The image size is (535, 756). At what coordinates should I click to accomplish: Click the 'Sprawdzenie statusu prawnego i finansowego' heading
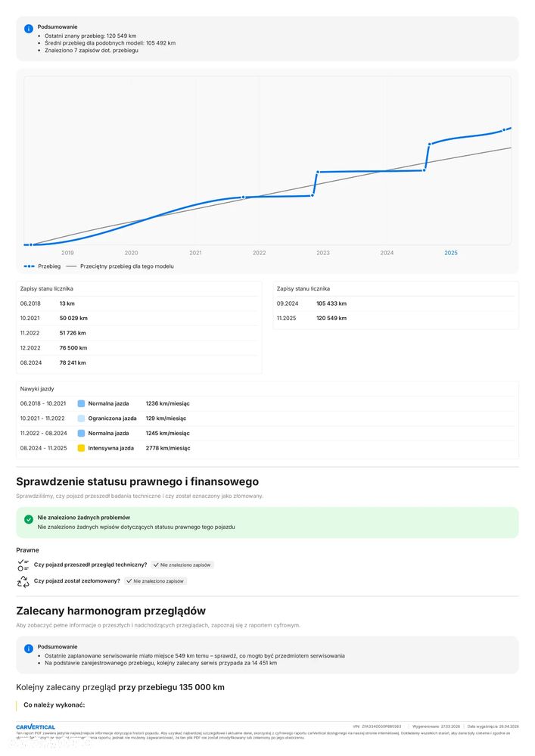(x=137, y=481)
